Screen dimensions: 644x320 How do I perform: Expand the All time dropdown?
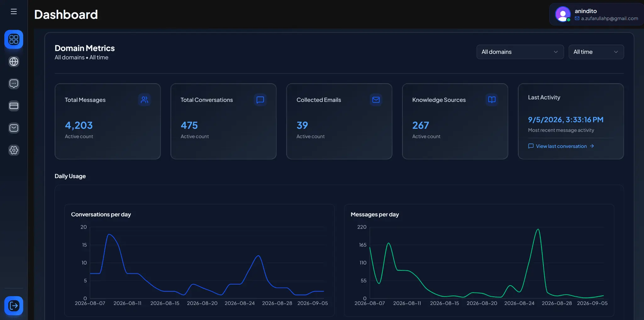(x=596, y=52)
